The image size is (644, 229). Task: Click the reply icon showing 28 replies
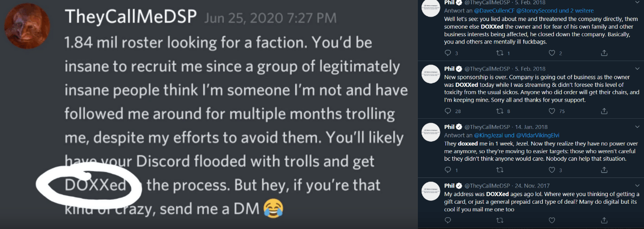[x=447, y=111]
